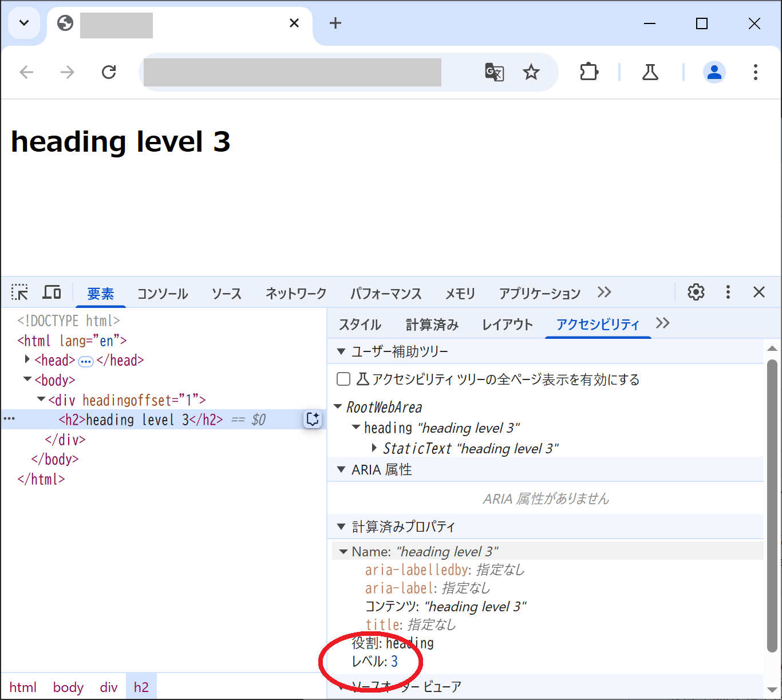The height and width of the screenshot is (700, 782).
Task: Click the Chrome Labs flask icon
Action: click(x=650, y=72)
